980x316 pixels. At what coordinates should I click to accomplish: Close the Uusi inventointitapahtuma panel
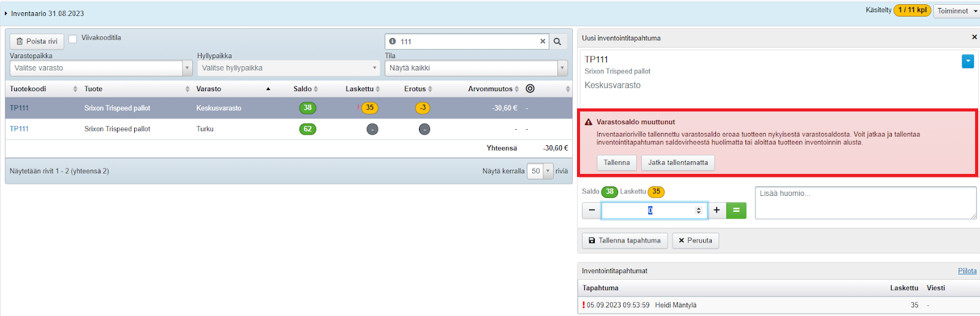(974, 37)
